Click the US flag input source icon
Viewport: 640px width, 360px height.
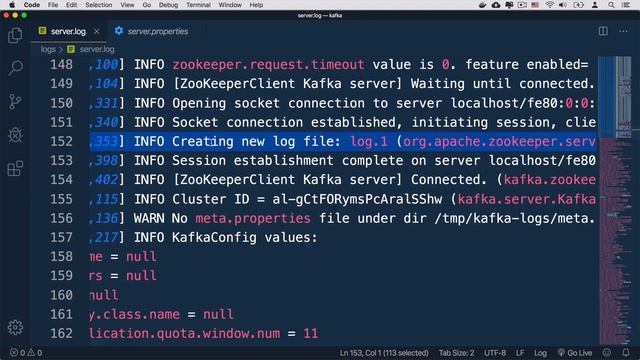click(x=535, y=5)
